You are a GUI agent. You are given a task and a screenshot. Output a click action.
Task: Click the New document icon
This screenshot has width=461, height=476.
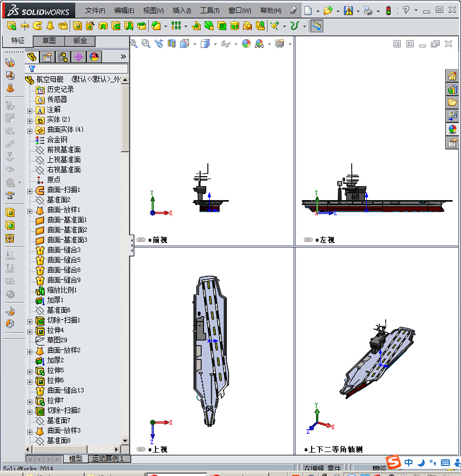coord(308,11)
